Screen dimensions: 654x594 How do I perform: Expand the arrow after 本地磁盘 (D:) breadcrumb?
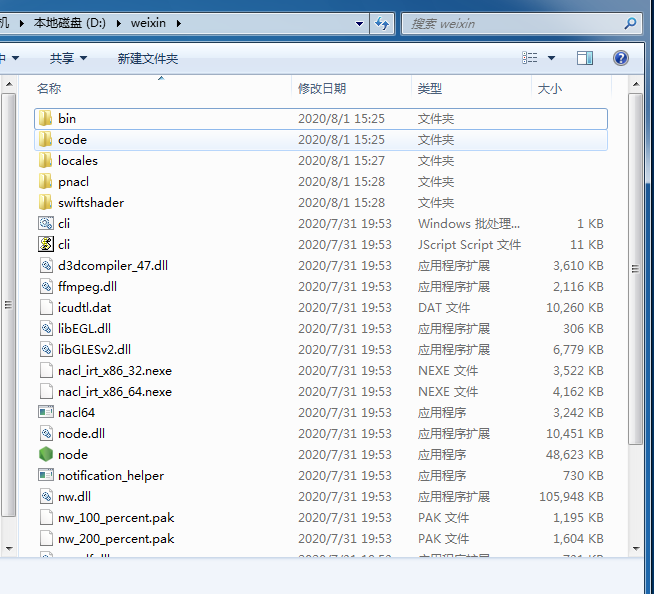click(118, 23)
